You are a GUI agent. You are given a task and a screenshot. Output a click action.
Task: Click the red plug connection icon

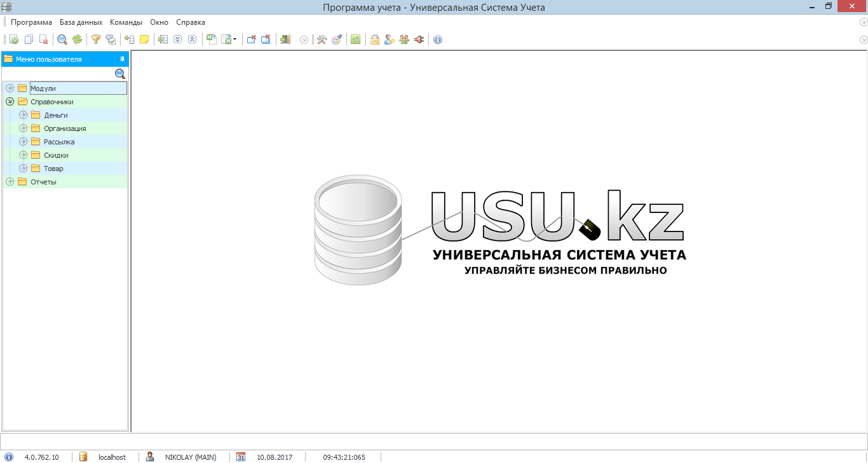tap(419, 39)
